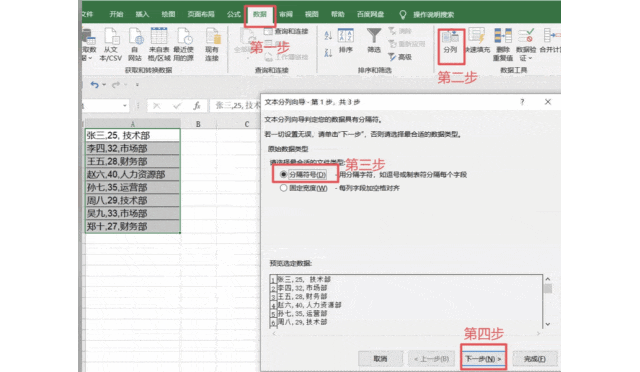The width and height of the screenshot is (640, 372).
Task: Click the 合并计算 consolidate icon
Action: (551, 36)
